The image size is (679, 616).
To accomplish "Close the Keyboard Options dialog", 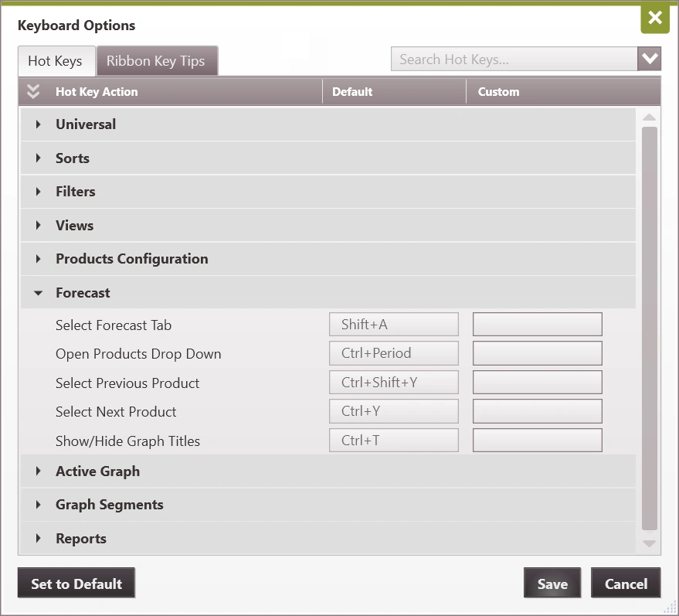I will coord(654,19).
